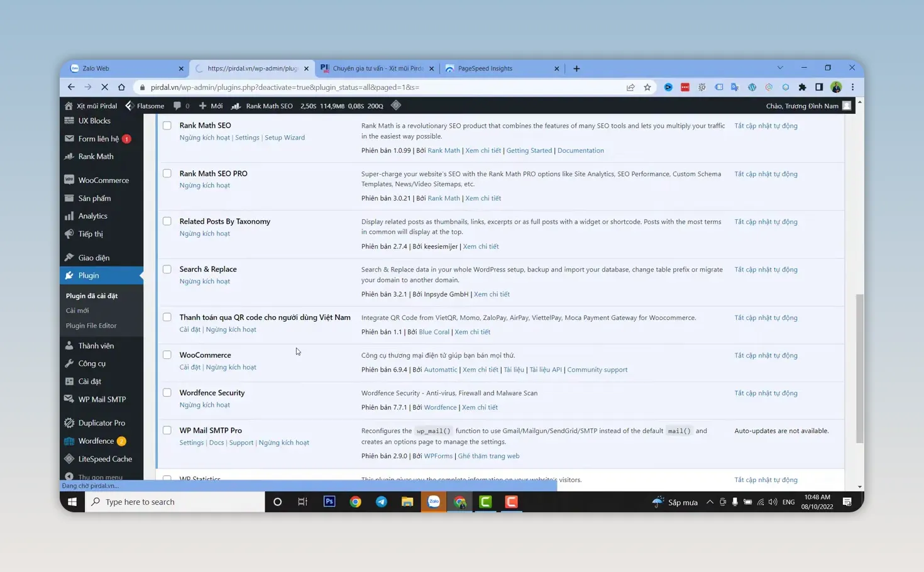The height and width of the screenshot is (572, 924).
Task: Open UX Blocks in the sidebar
Action: point(94,121)
